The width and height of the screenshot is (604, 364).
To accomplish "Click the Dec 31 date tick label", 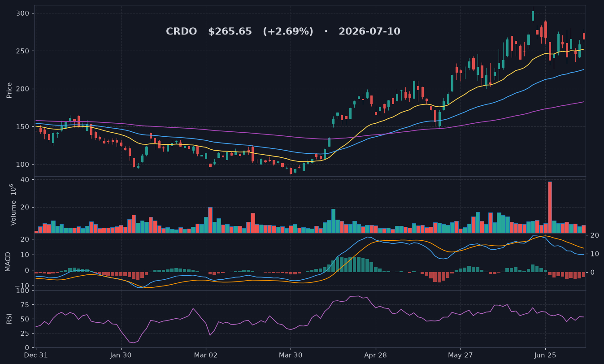I will coord(35,355).
